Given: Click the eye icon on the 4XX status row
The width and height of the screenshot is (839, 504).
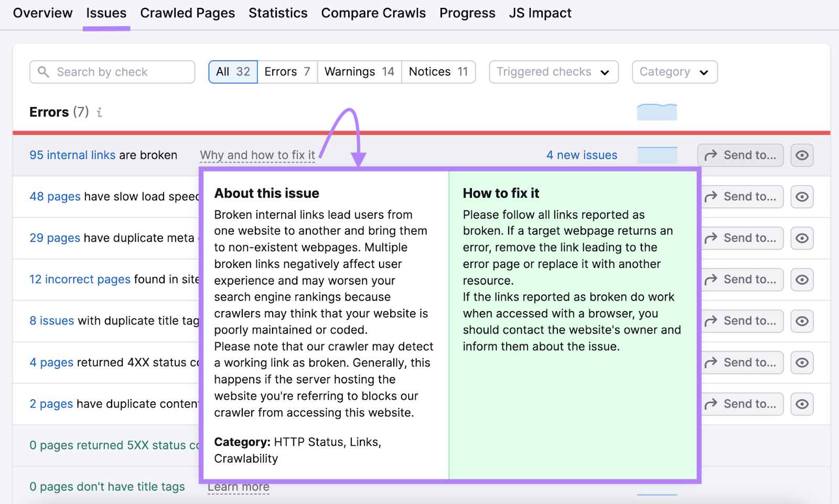Looking at the screenshot, I should tap(802, 362).
